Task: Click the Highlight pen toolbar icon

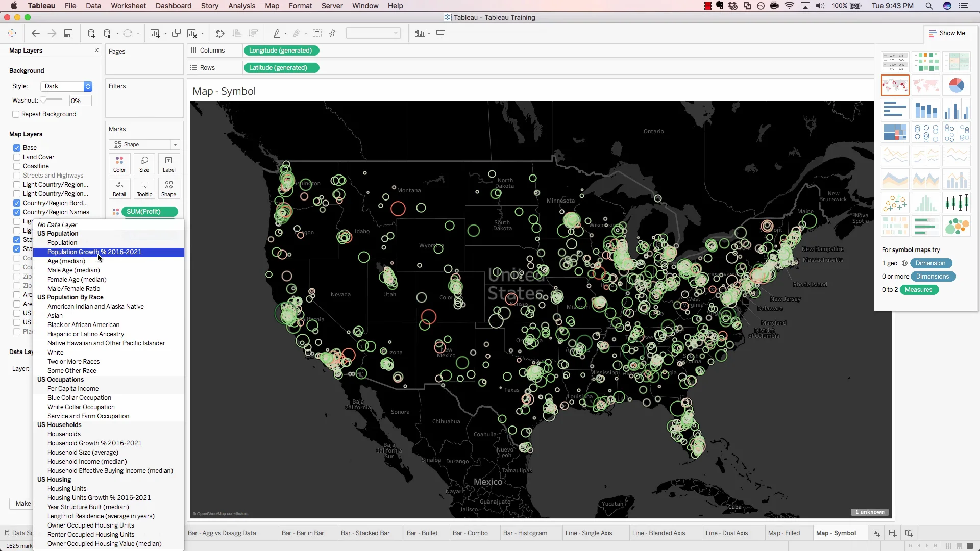Action: (x=277, y=33)
